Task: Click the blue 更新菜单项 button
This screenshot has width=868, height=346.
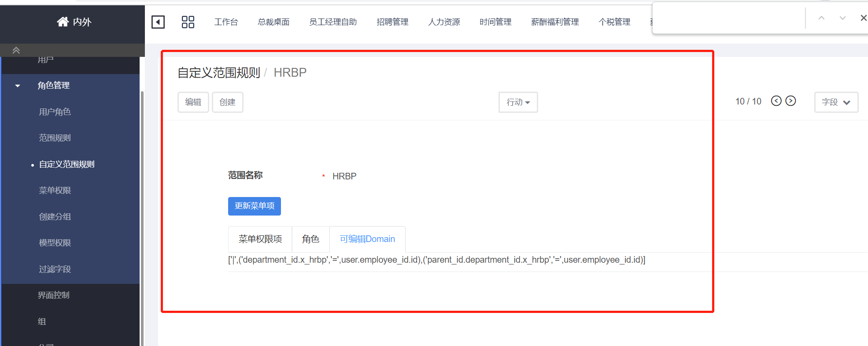Action: click(254, 206)
